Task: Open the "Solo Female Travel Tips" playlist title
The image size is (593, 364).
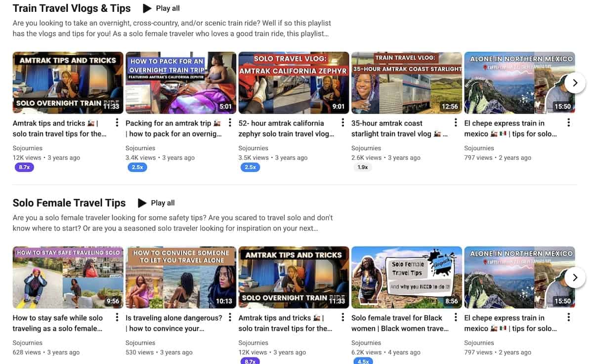Action: click(x=69, y=202)
